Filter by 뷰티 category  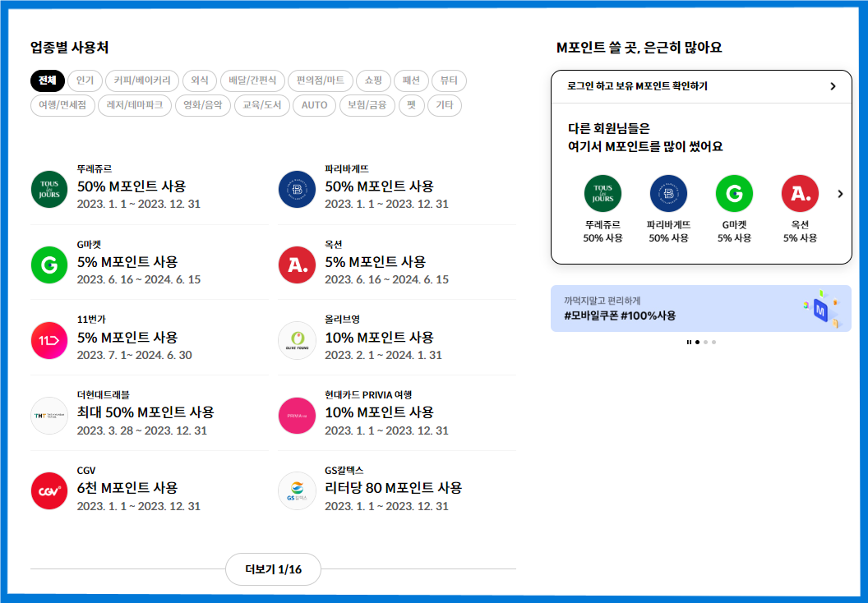coord(449,81)
